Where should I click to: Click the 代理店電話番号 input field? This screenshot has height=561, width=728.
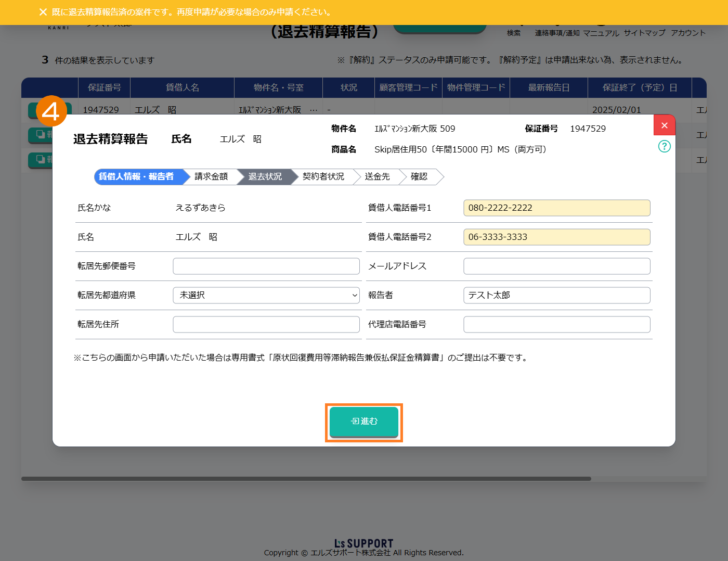click(x=556, y=324)
